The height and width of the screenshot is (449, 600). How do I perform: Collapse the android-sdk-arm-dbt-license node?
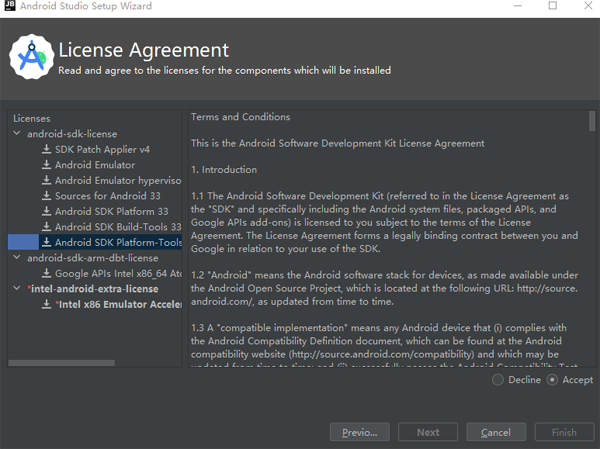16,258
